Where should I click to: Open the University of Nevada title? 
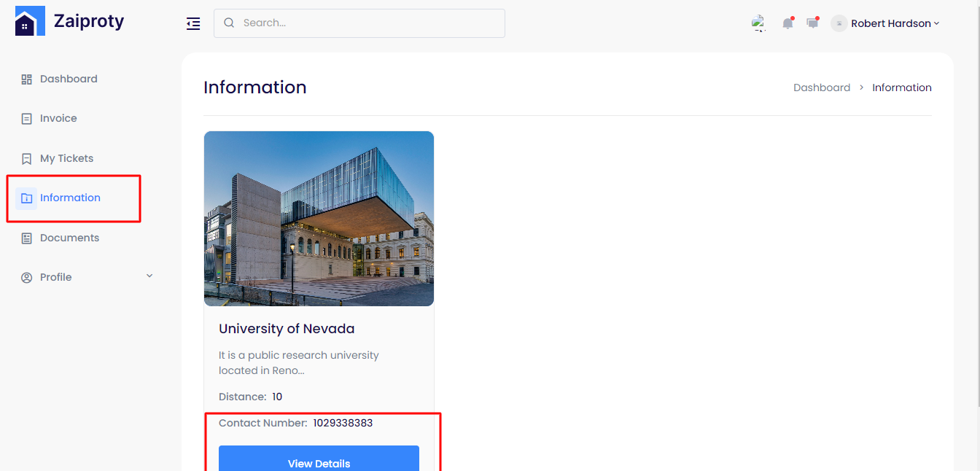pyautogui.click(x=287, y=329)
